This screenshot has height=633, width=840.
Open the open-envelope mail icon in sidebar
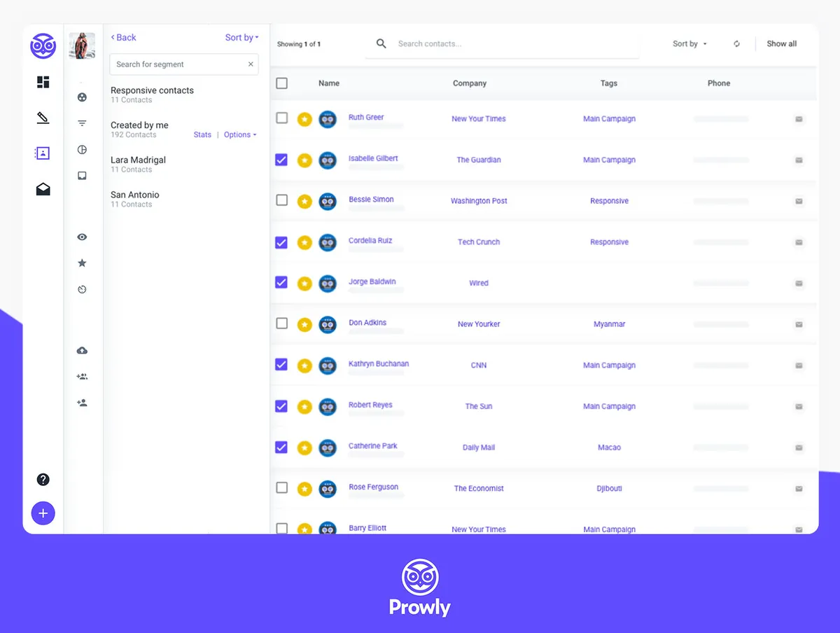point(43,189)
